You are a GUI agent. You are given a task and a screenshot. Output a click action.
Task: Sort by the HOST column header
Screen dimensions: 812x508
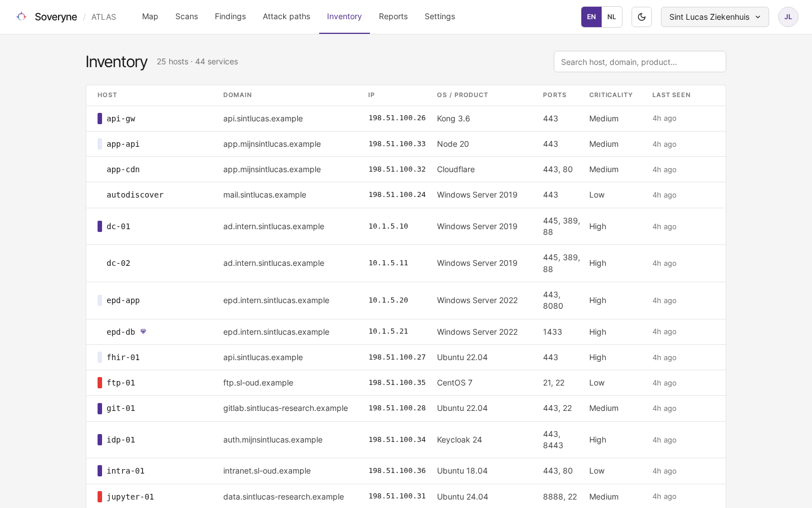pos(107,95)
